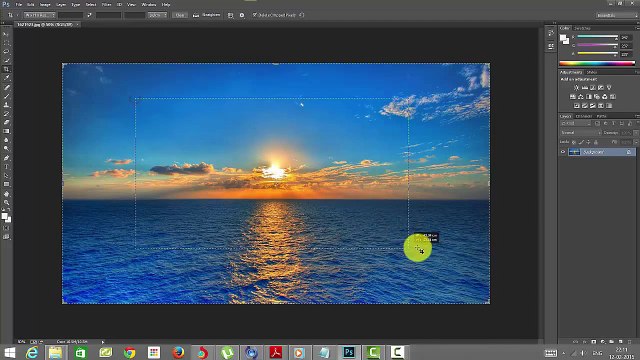This screenshot has width=640, height=360.
Task: Select the Rectangular Marquee tool
Action: (6, 43)
